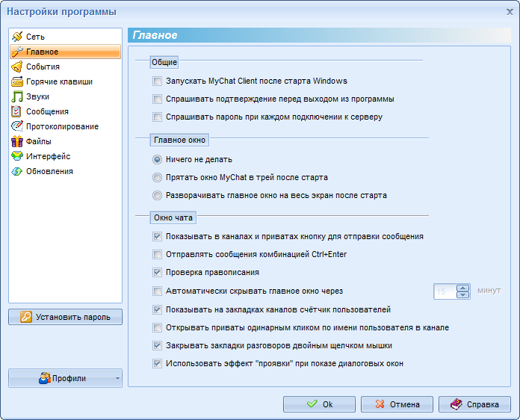Choose Прятать окно MyChat в трей
The width and height of the screenshot is (520, 420).
point(157,177)
